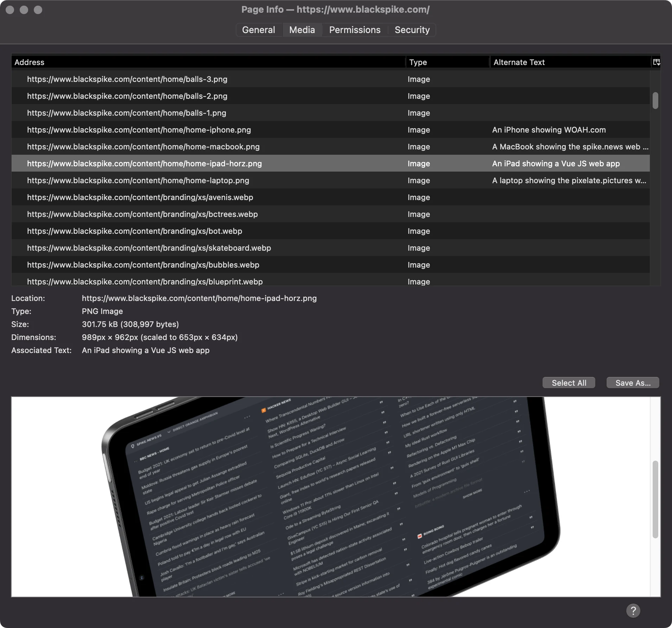Sort by the Address column header
The height and width of the screenshot is (628, 672).
[x=208, y=62]
